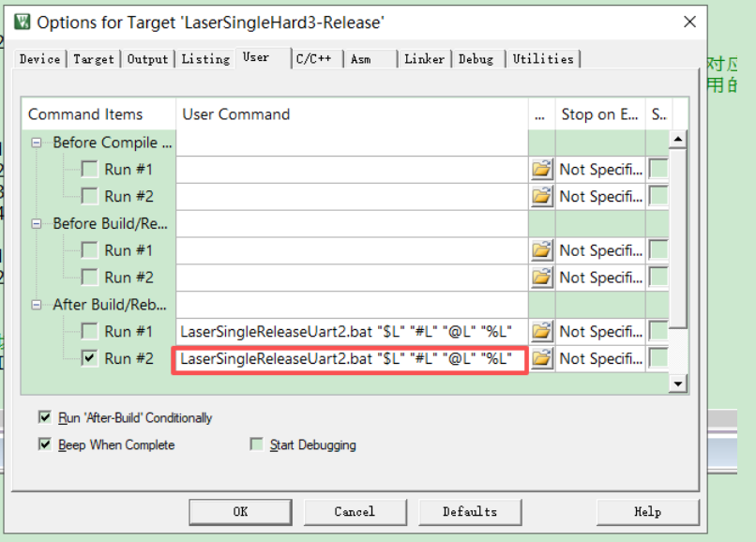
Task: Switch to the Listing tab
Action: 205,59
